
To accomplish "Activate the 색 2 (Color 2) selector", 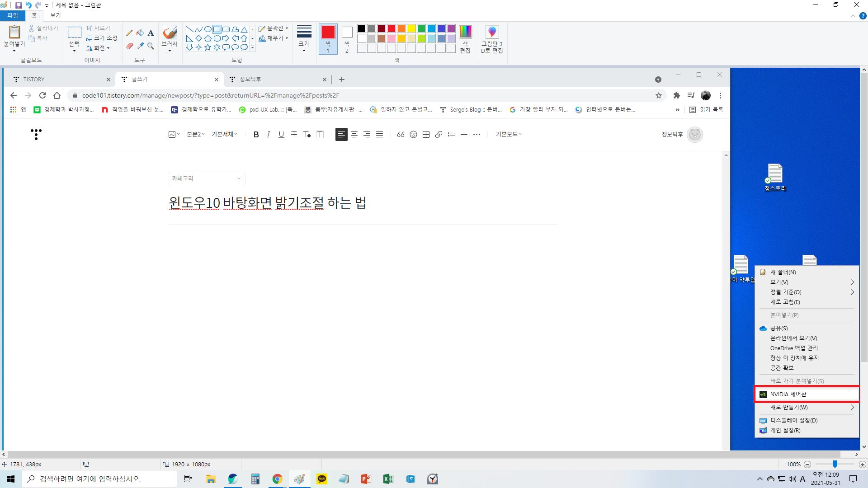I will coord(347,39).
